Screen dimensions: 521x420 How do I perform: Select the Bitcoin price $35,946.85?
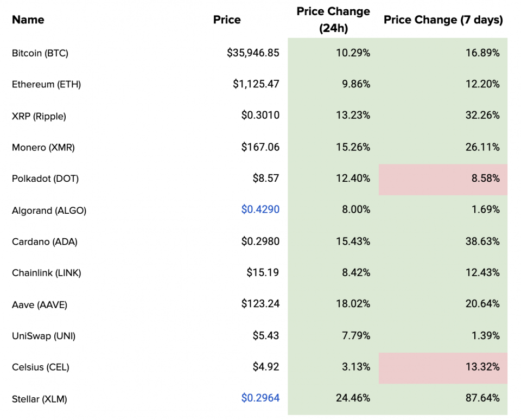(x=253, y=53)
